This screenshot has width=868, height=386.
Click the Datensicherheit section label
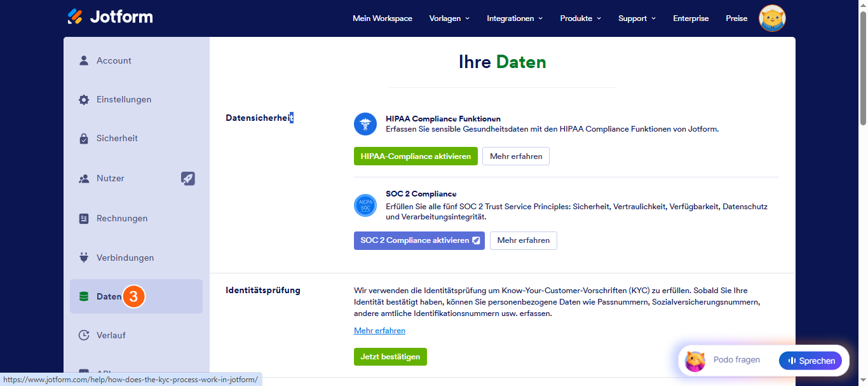point(259,118)
